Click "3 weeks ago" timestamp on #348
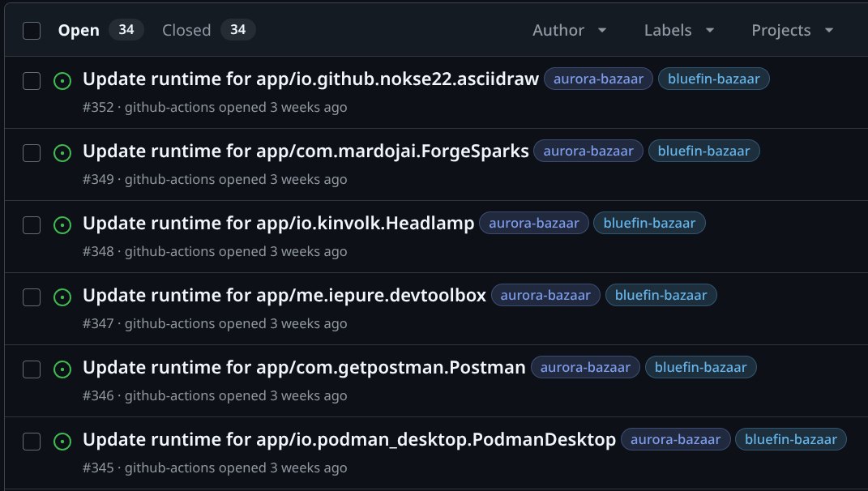This screenshot has width=868, height=491. tap(308, 251)
